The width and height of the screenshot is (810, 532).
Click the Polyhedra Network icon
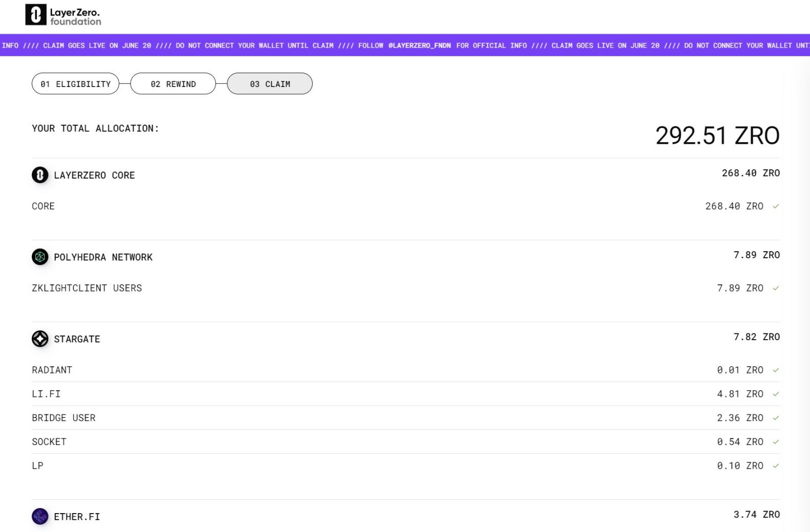[40, 257]
